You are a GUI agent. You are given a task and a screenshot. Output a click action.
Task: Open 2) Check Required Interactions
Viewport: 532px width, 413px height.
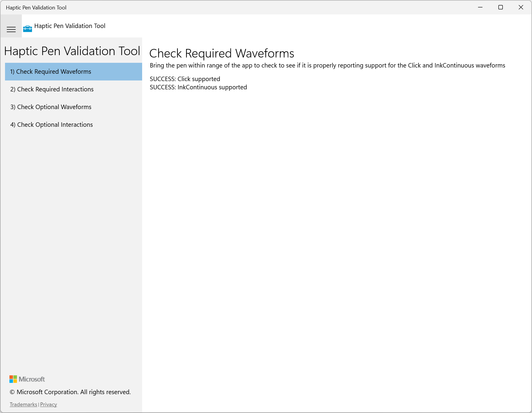click(x=73, y=89)
